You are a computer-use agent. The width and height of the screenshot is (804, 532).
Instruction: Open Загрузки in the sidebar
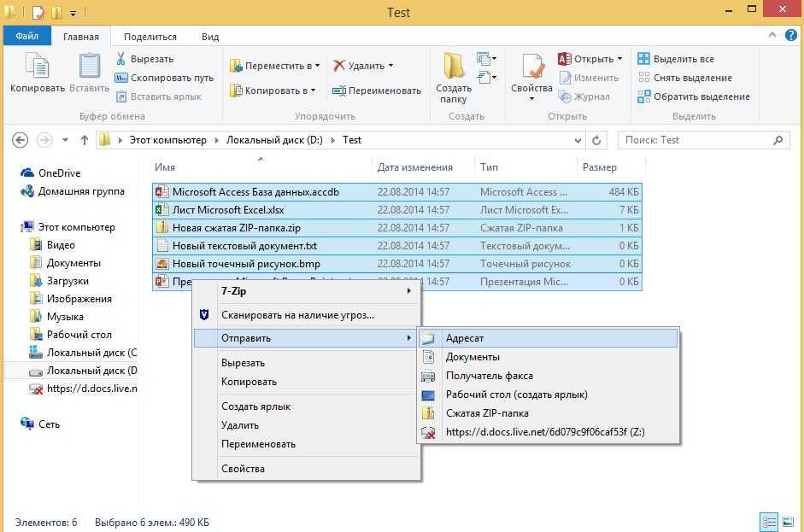[59, 281]
